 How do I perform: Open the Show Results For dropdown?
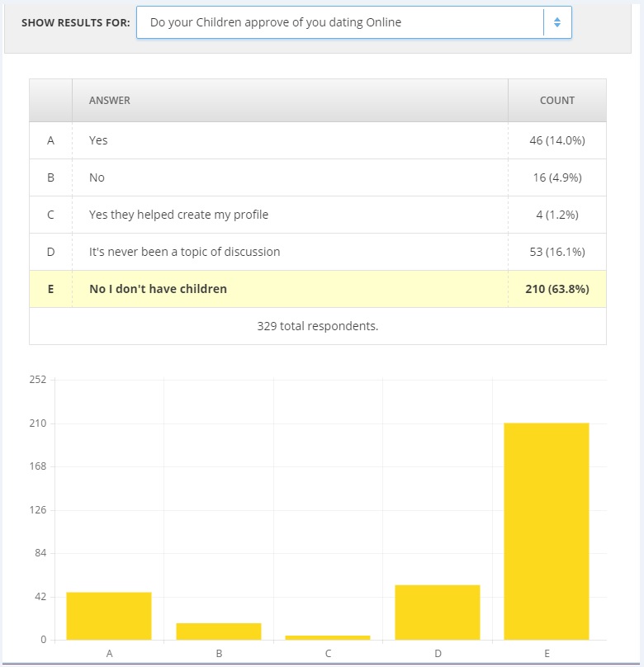tap(354, 22)
